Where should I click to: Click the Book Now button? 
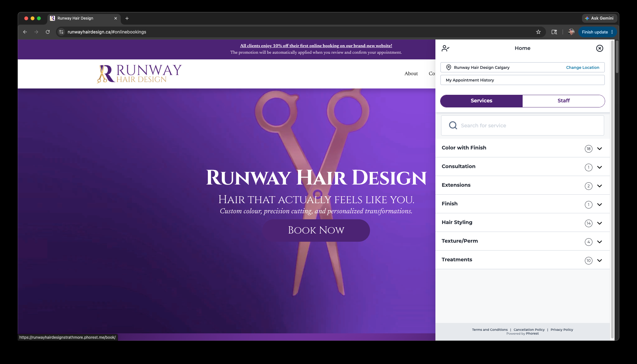[x=316, y=230]
